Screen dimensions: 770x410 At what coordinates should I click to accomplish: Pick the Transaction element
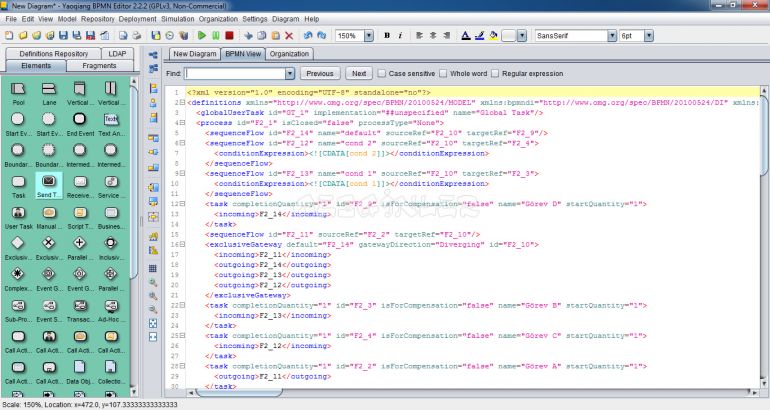point(80,309)
